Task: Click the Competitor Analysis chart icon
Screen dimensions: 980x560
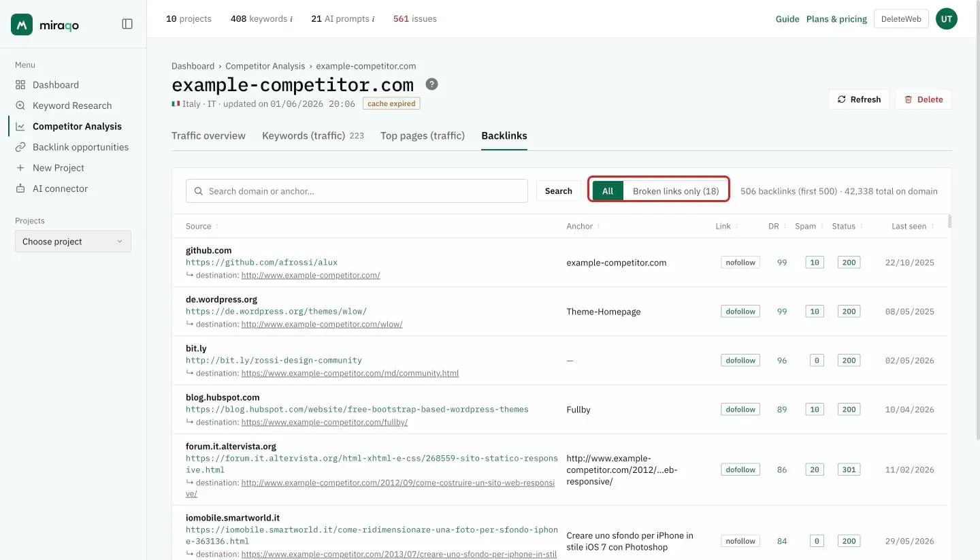Action: (20, 127)
